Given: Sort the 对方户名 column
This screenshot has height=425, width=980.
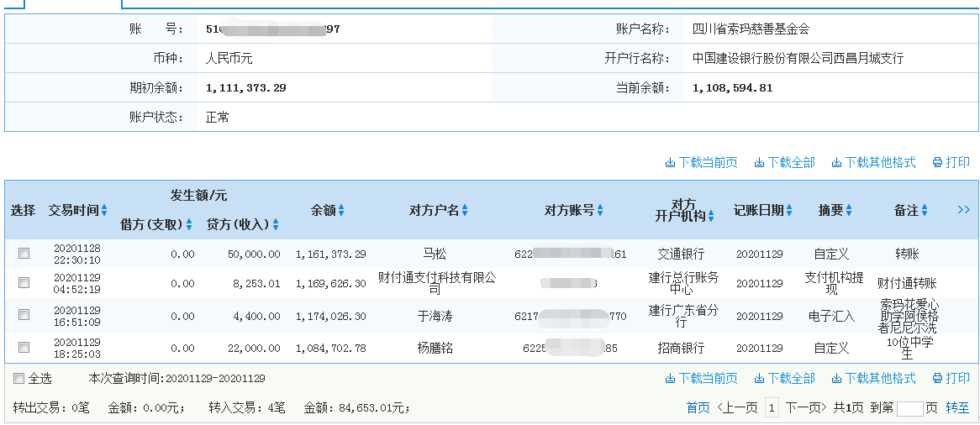Looking at the screenshot, I should [x=465, y=211].
